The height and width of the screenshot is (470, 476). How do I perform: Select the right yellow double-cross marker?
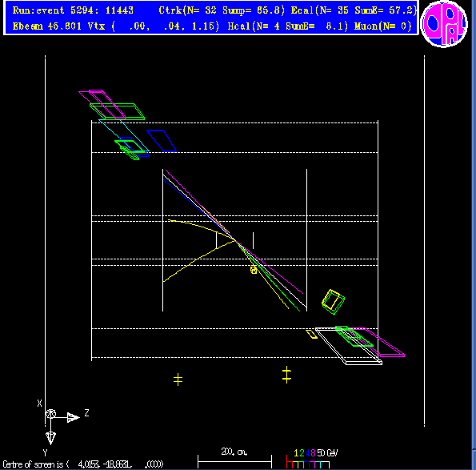[x=286, y=375]
